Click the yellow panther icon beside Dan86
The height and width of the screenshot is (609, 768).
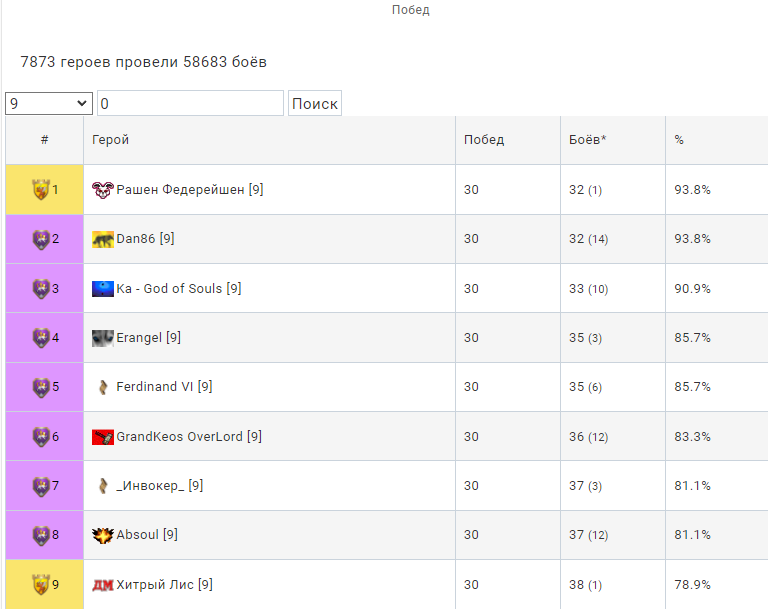[103, 239]
